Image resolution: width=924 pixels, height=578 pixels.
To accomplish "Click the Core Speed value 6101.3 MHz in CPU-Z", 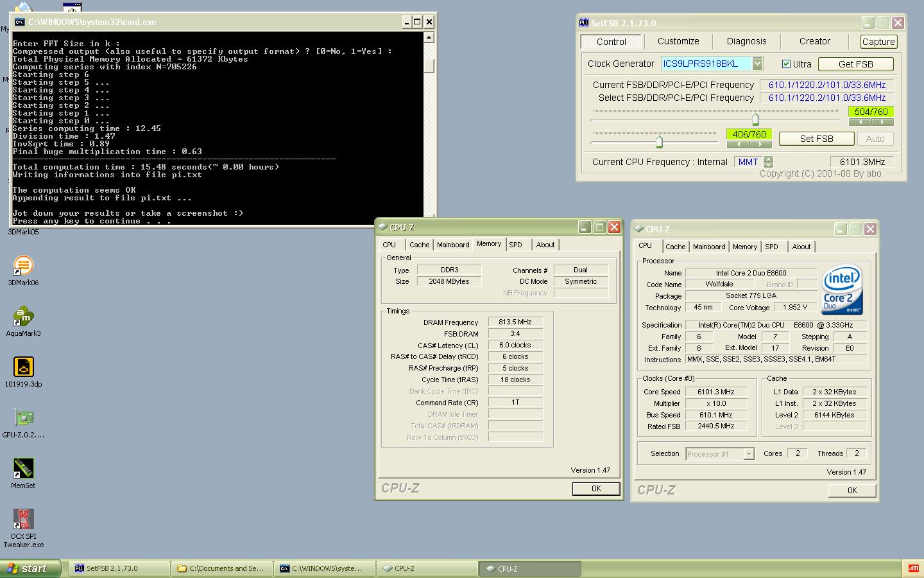I will pos(716,392).
